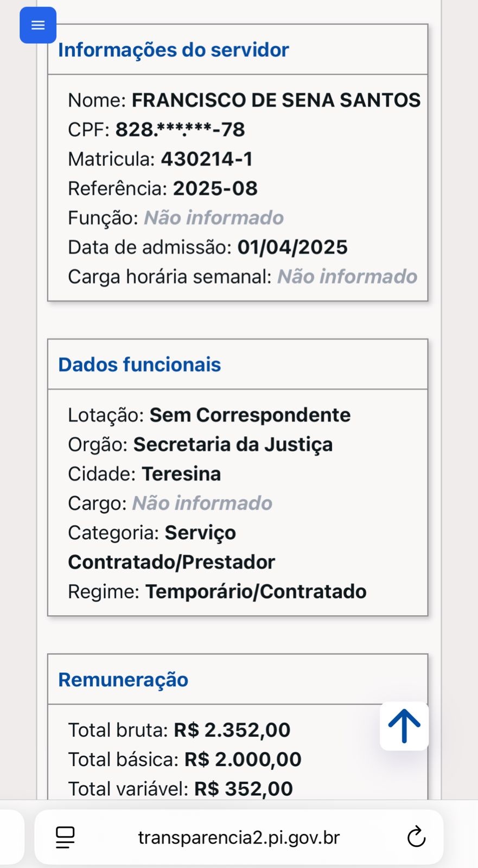Tap the Referência value 2025-08
This screenshot has height=868, width=478.
click(215, 188)
